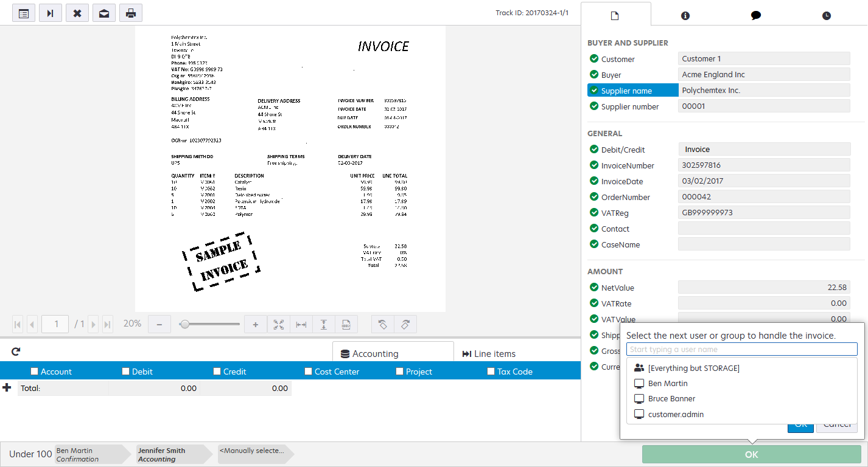Reset zoom to 100% actual size
868x467 pixels.
pos(346,324)
